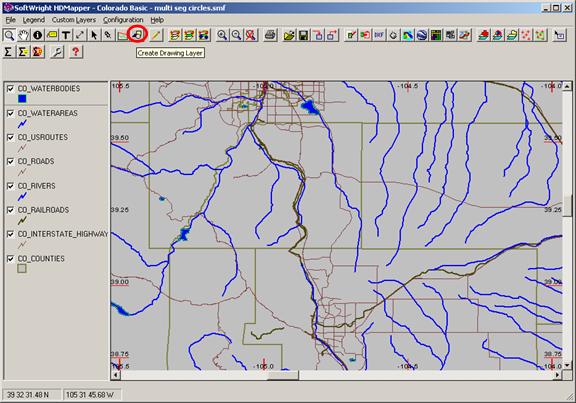Click the red crossed magnifier icon
The image size is (576, 403).
[251, 35]
